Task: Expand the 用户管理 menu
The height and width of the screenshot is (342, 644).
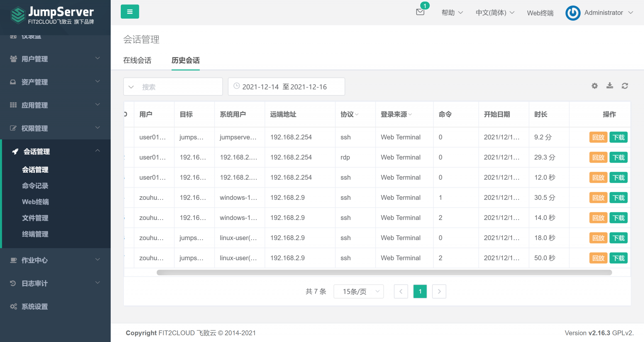Action: coord(98,58)
